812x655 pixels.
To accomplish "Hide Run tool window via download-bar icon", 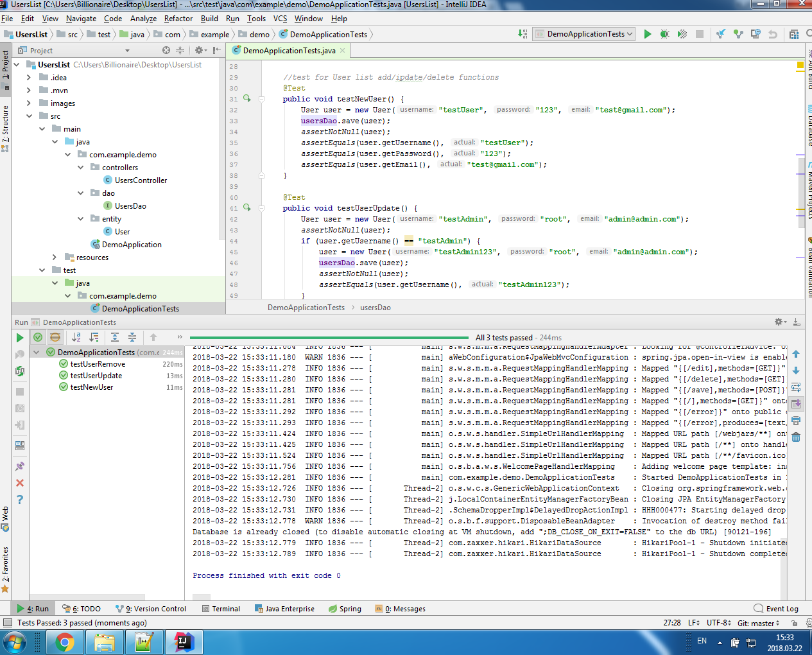I will click(797, 322).
